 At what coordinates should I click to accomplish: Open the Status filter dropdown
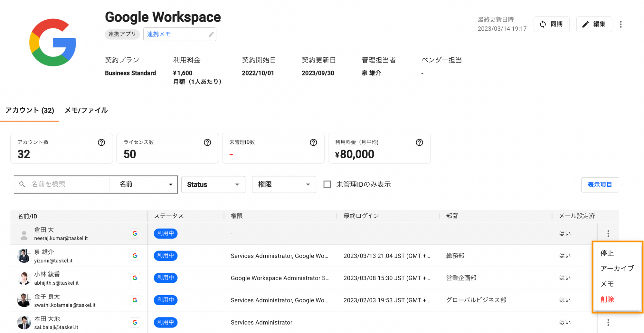click(x=213, y=184)
